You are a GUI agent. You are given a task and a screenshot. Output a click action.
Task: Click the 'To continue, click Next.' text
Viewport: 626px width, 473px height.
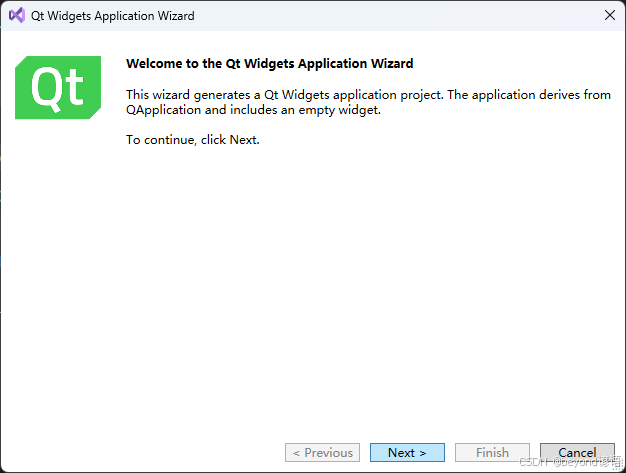coord(193,140)
